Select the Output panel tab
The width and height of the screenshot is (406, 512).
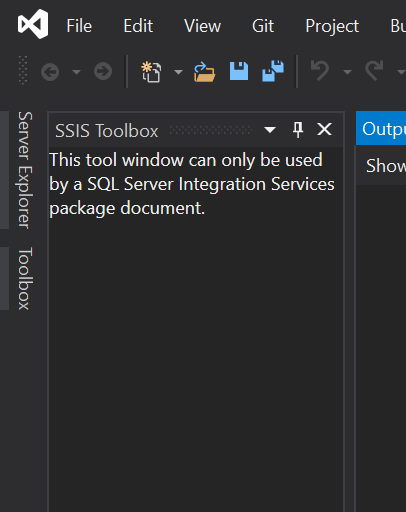point(381,129)
